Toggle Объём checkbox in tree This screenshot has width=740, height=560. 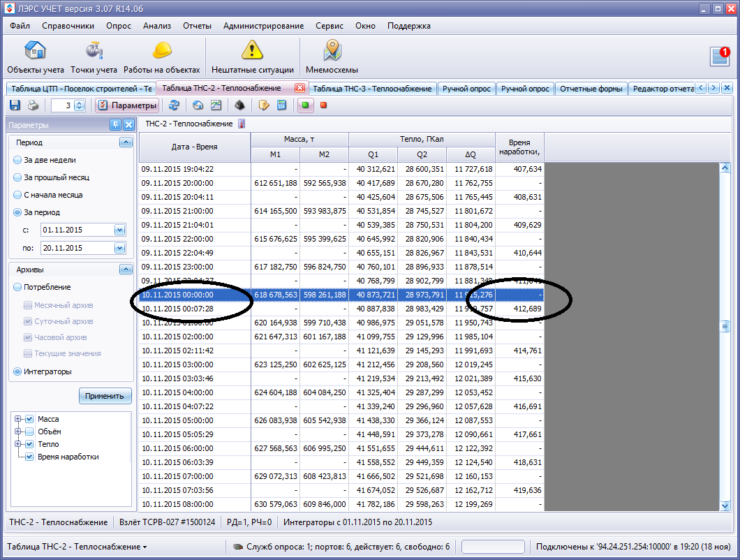[30, 432]
